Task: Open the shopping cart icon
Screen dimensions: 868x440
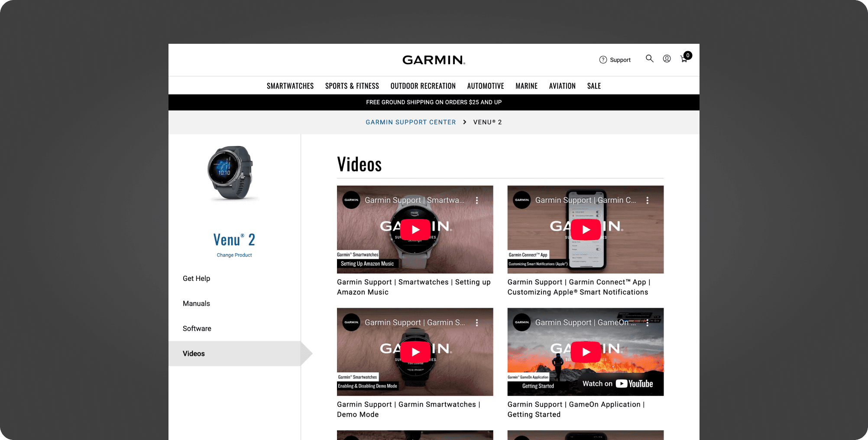Action: (685, 58)
